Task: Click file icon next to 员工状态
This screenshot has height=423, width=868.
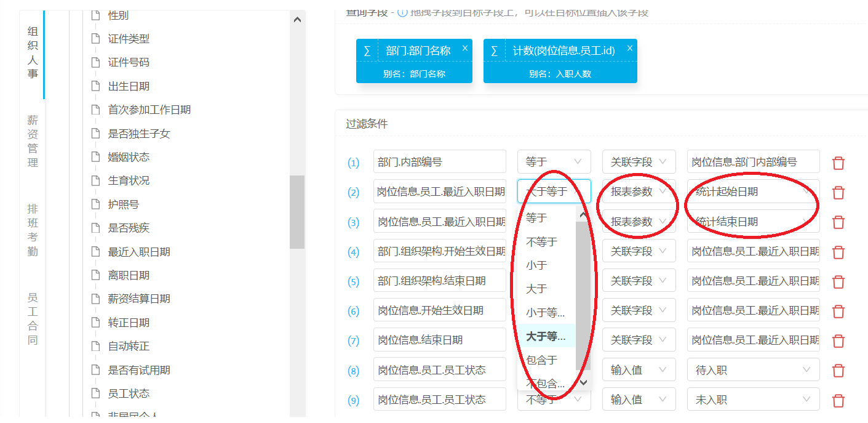Action: [x=95, y=393]
